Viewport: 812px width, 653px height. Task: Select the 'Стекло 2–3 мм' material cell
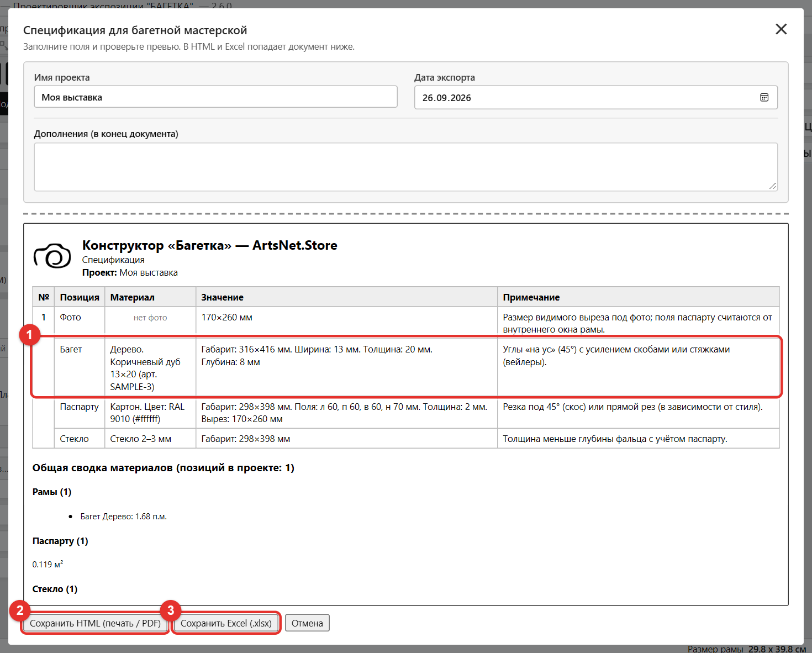coord(150,439)
